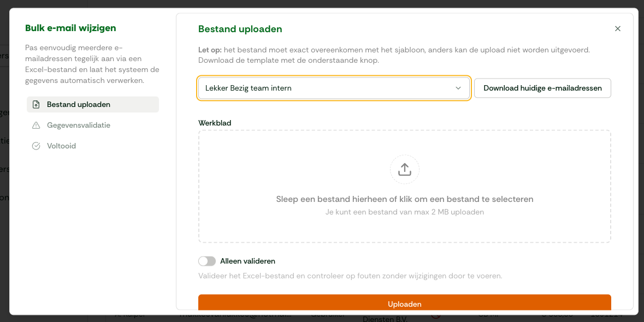
Task: Click the Werkblad field label
Action: tap(215, 123)
